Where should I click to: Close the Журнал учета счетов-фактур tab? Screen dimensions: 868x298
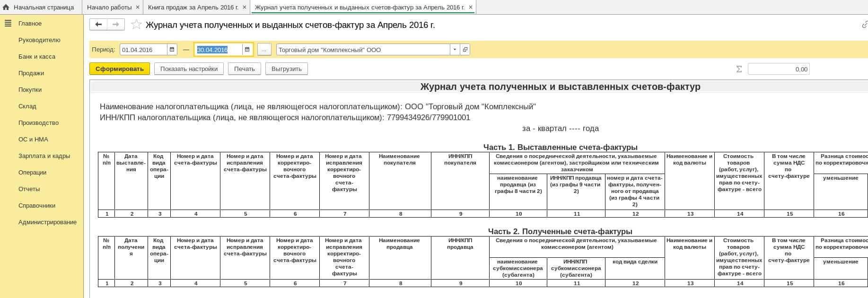tap(471, 7)
